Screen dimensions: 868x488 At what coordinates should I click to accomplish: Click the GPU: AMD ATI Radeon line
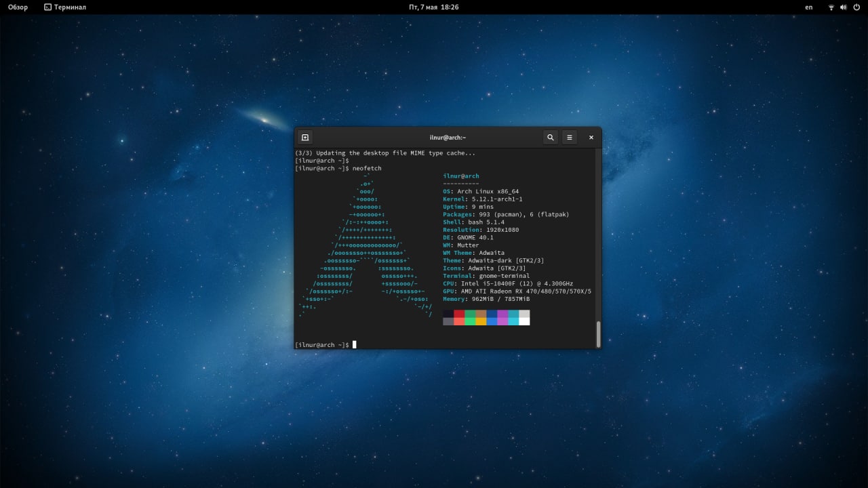coord(517,291)
